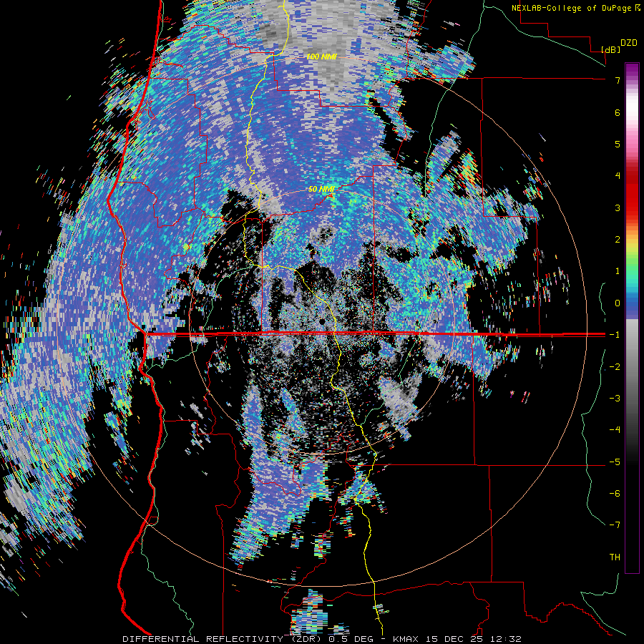Screen dimensions: 644x644
Task: Click the 2 value on the color scale
Action: [618, 240]
